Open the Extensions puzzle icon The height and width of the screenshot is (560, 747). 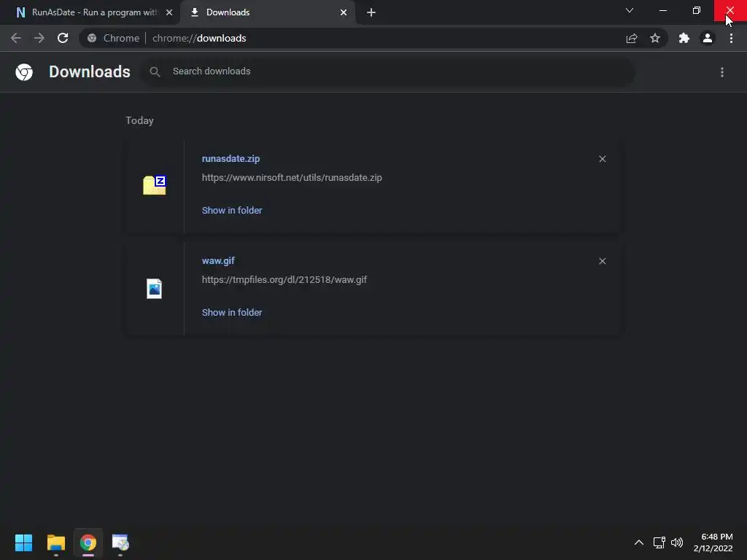coord(684,38)
